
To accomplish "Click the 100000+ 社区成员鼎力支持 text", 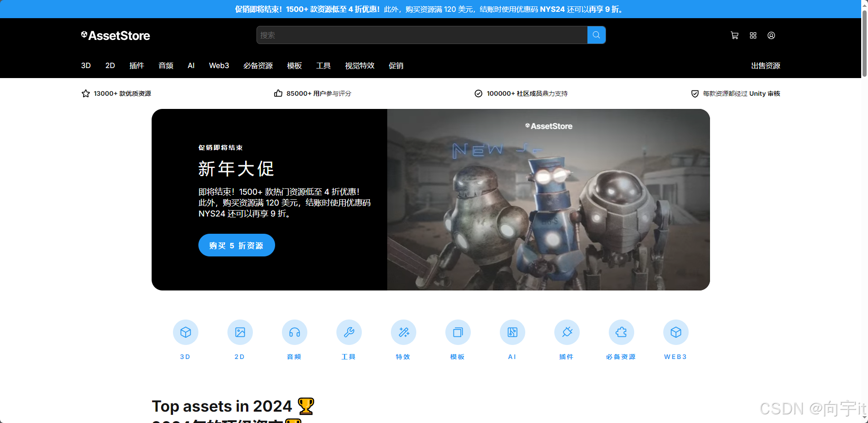I will (x=527, y=93).
